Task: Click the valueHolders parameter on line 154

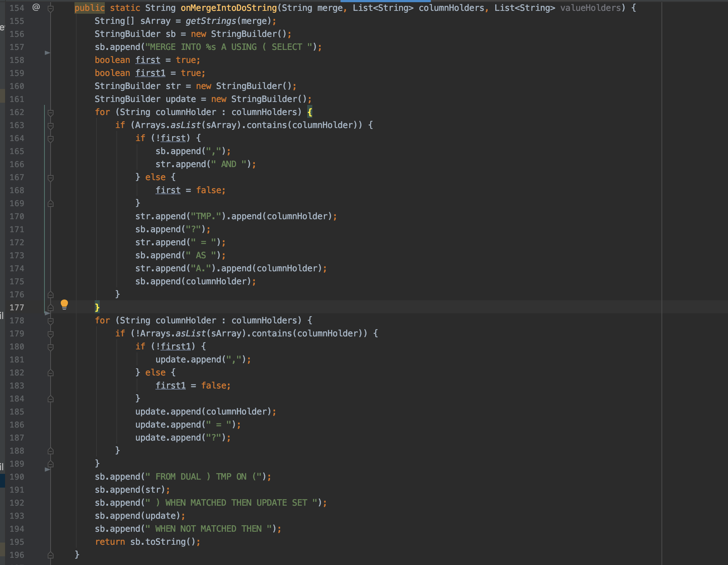Action: coord(590,8)
